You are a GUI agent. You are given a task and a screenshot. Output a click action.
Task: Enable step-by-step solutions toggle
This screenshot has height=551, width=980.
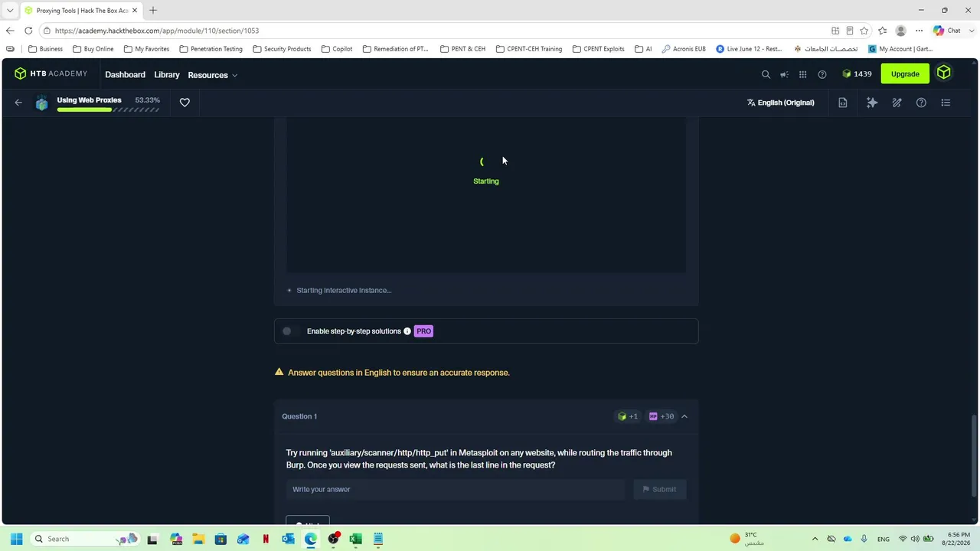coord(290,331)
